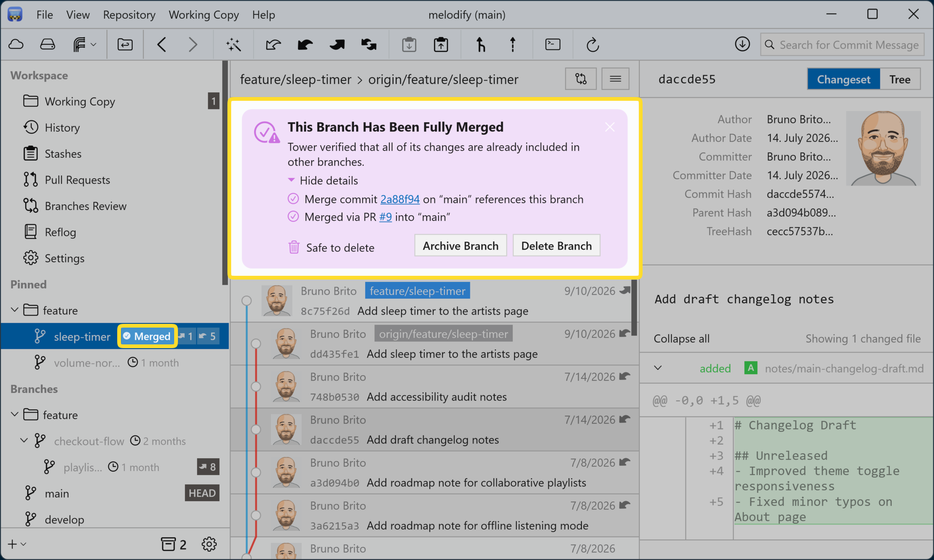Click the Search for Commit Message field
934x560 pixels.
(842, 45)
